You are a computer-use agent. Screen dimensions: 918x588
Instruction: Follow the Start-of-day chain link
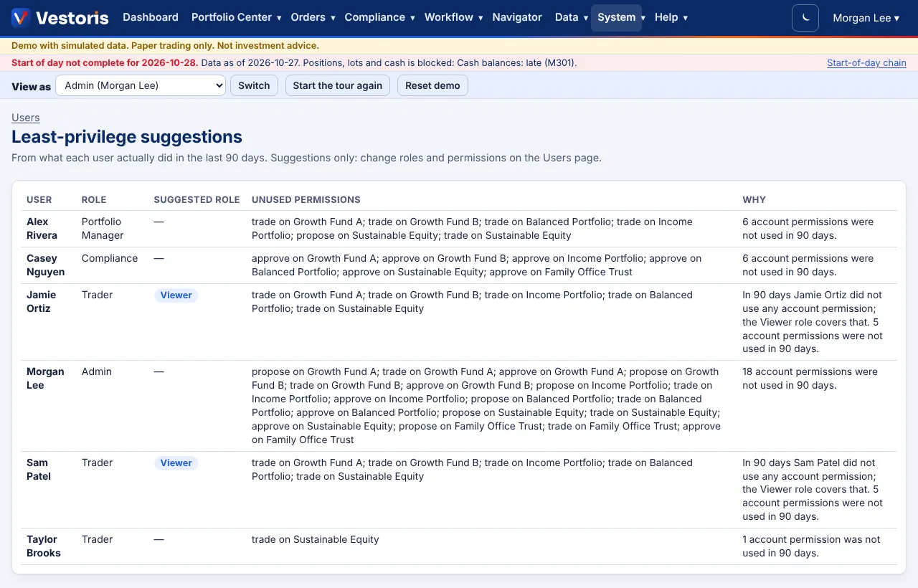click(866, 63)
